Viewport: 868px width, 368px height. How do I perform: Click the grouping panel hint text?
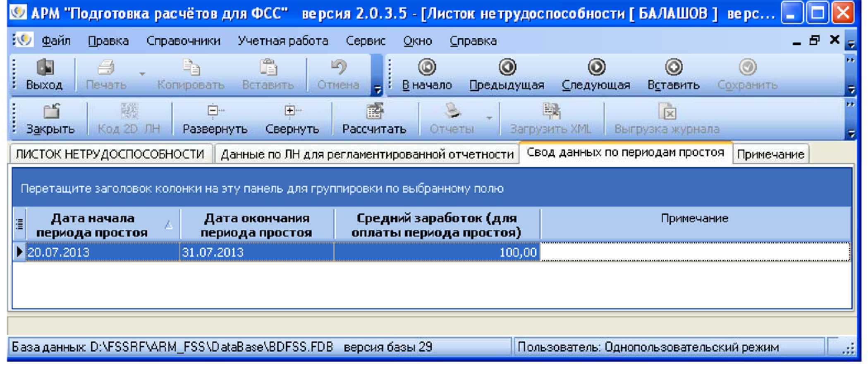(x=262, y=189)
